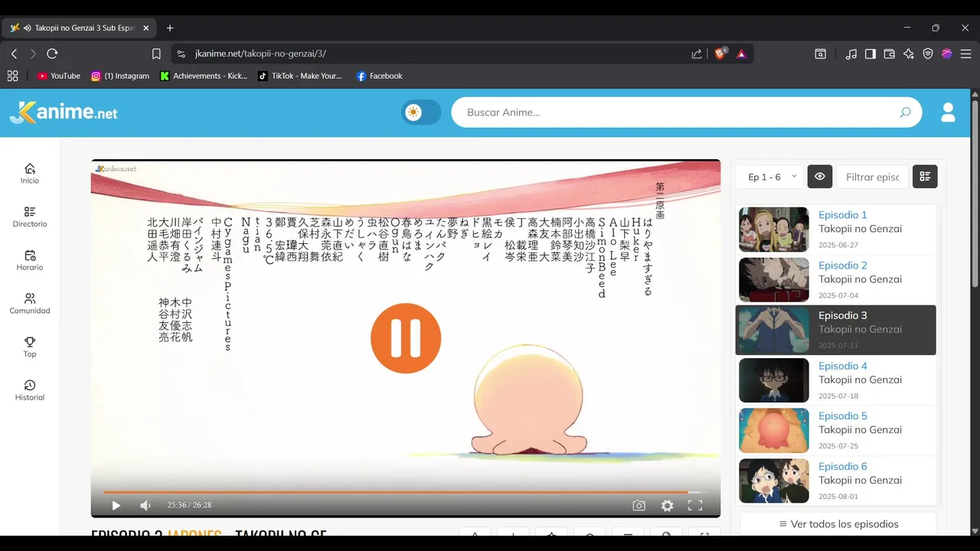Open Instagram bookmark
Image resolution: width=980 pixels, height=551 pixels.
[120, 76]
